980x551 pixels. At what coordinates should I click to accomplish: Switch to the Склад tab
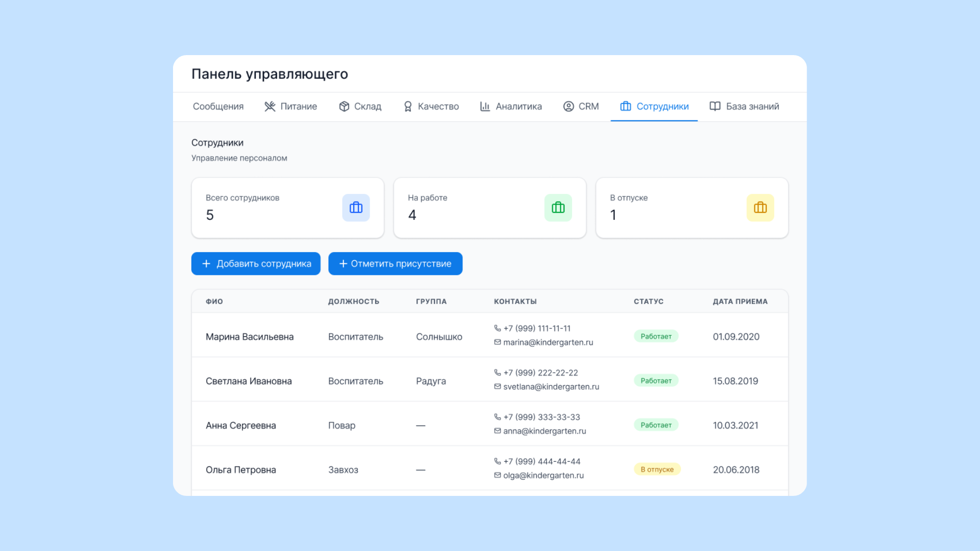pos(360,106)
